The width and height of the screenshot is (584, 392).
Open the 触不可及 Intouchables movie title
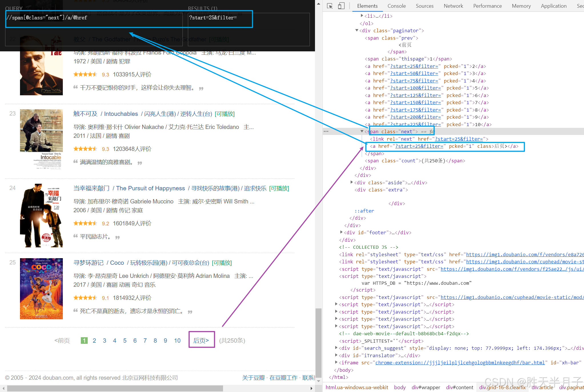[x=143, y=114]
